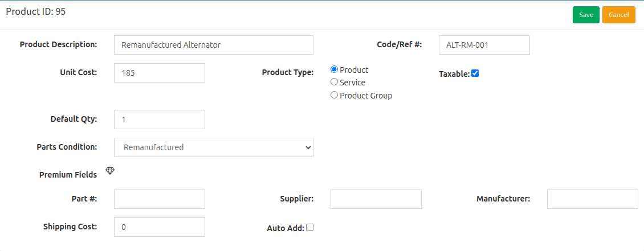Click the Taxable: label text

click(x=454, y=74)
